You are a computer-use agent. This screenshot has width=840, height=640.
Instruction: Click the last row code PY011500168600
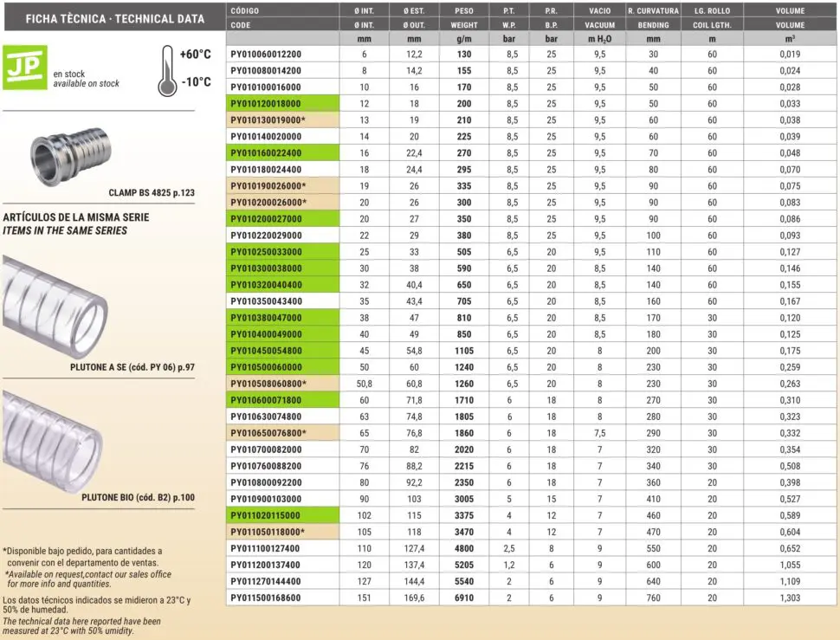click(265, 598)
